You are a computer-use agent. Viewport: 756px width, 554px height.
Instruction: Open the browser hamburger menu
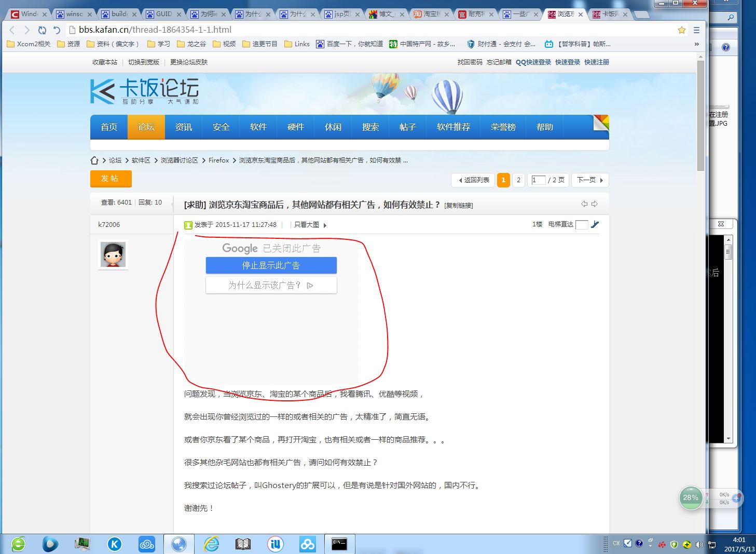point(696,30)
